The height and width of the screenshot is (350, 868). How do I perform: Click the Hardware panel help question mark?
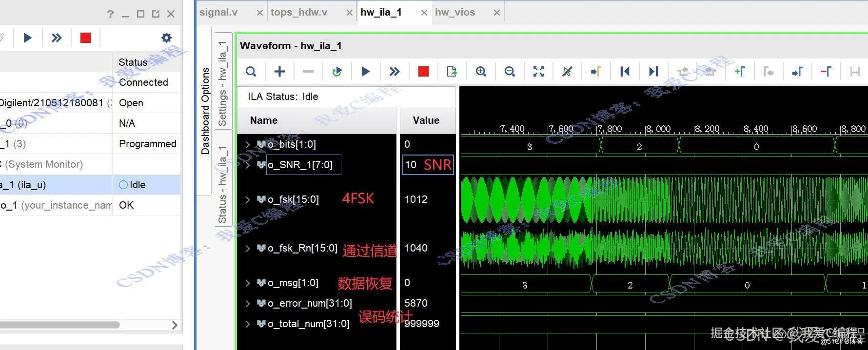tap(110, 14)
